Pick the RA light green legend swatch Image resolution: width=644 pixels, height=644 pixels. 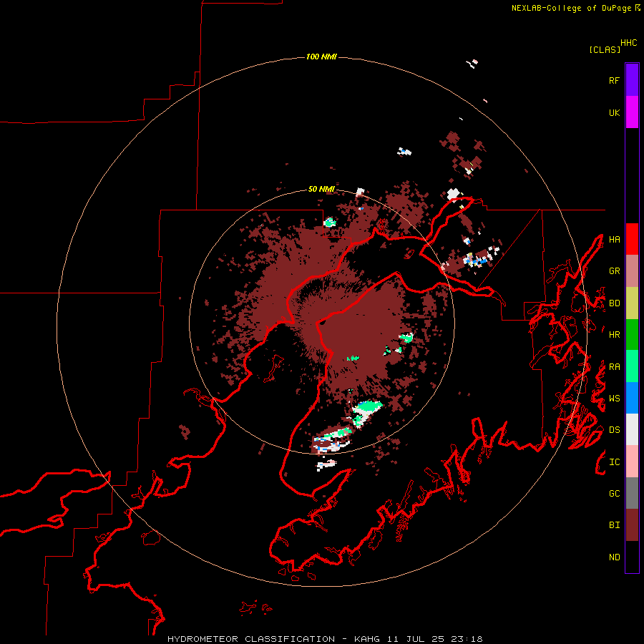click(x=632, y=366)
